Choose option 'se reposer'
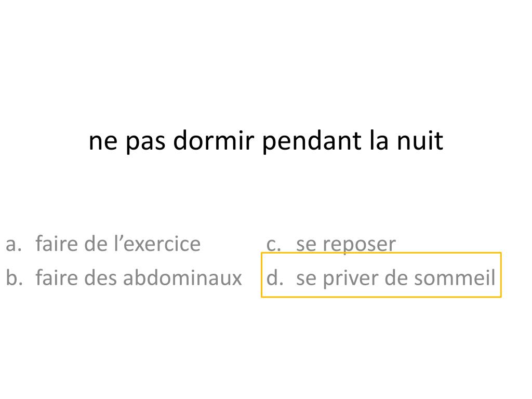Viewport: 532px width, 399px height. coord(346,244)
